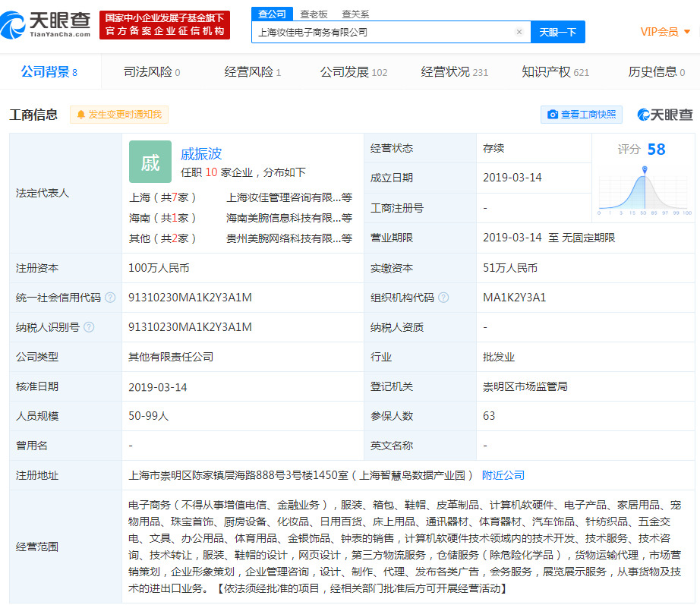
Task: Open 上海妆佳管理咨询有限...等 company link
Action: click(x=289, y=198)
